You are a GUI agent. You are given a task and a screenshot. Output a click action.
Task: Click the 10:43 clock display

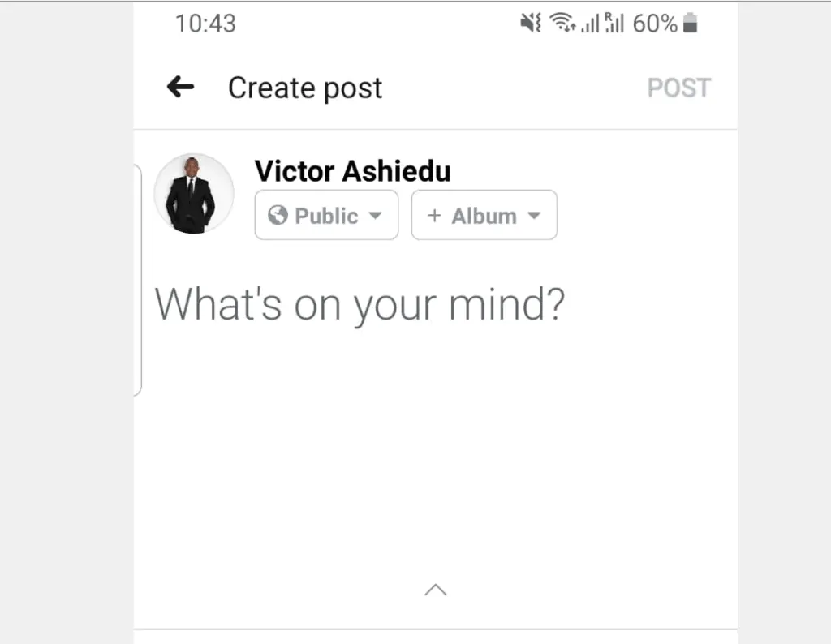point(205,23)
